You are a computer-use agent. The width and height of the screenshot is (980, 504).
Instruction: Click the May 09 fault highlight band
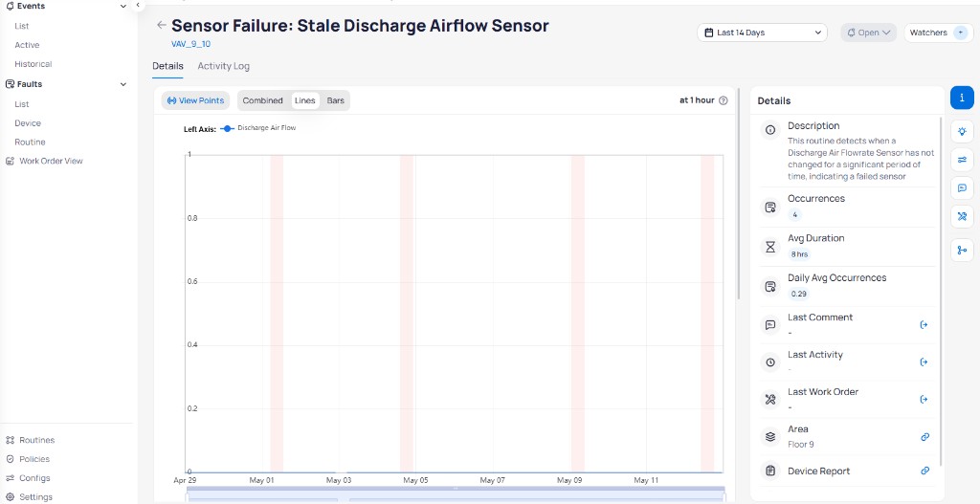(577, 314)
